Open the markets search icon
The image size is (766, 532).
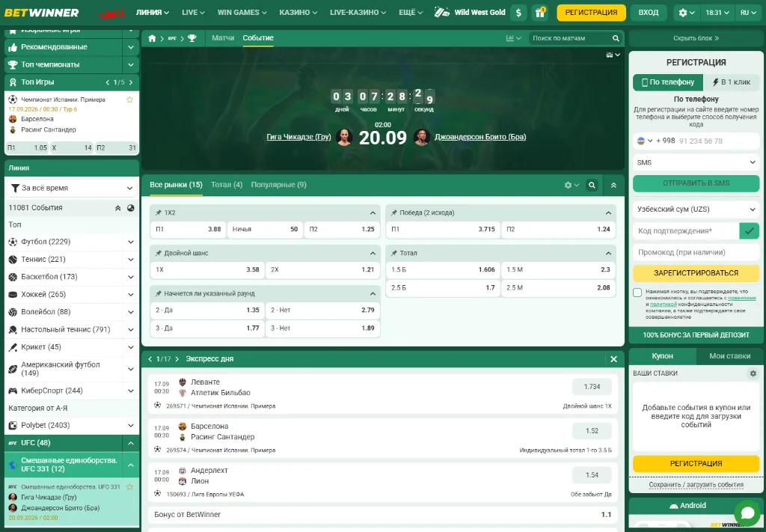[x=592, y=186]
